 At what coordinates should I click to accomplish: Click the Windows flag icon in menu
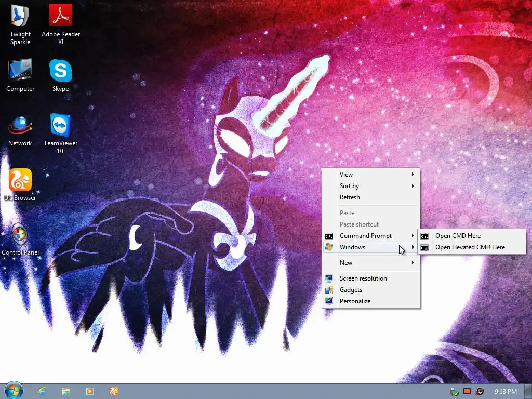[329, 247]
